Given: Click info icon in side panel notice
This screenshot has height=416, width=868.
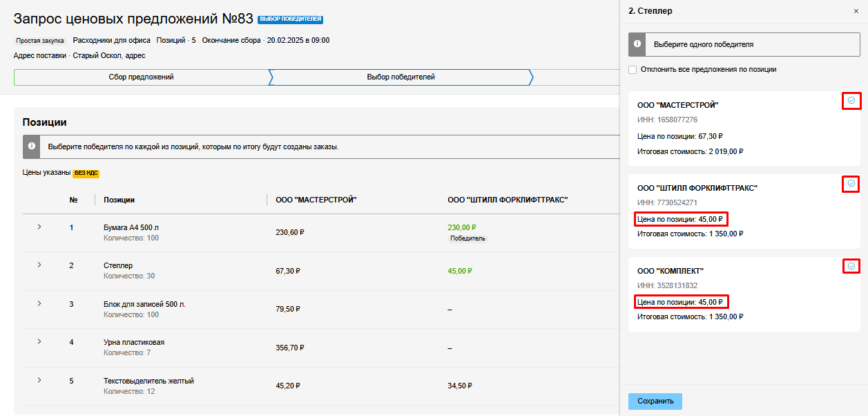Looking at the screenshot, I should tap(637, 44).
